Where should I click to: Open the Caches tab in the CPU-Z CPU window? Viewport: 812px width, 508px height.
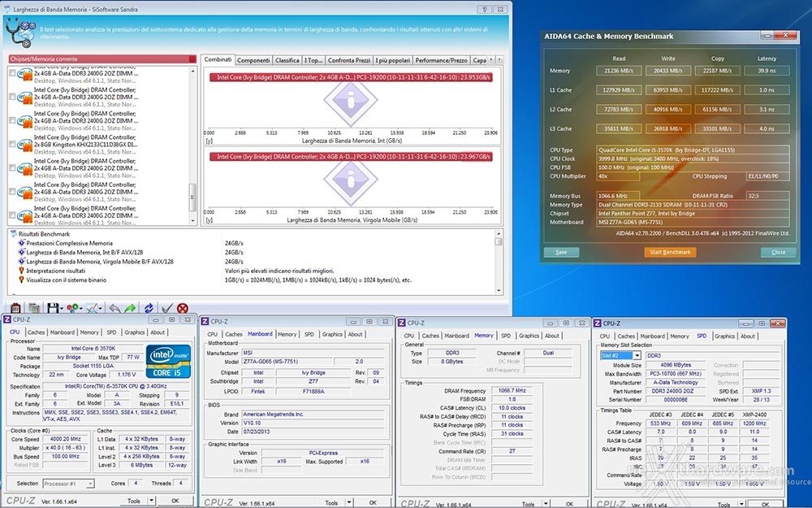point(37,332)
